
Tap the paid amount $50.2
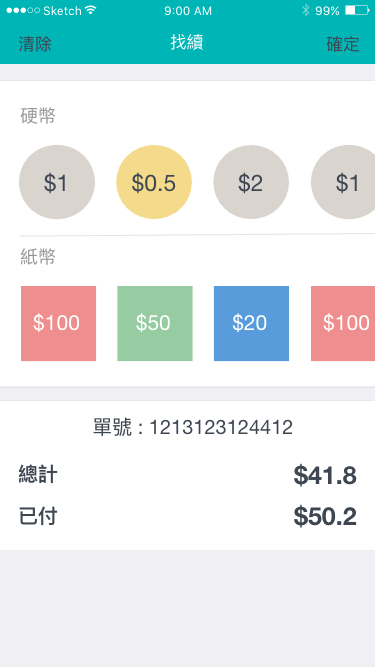[x=325, y=517]
